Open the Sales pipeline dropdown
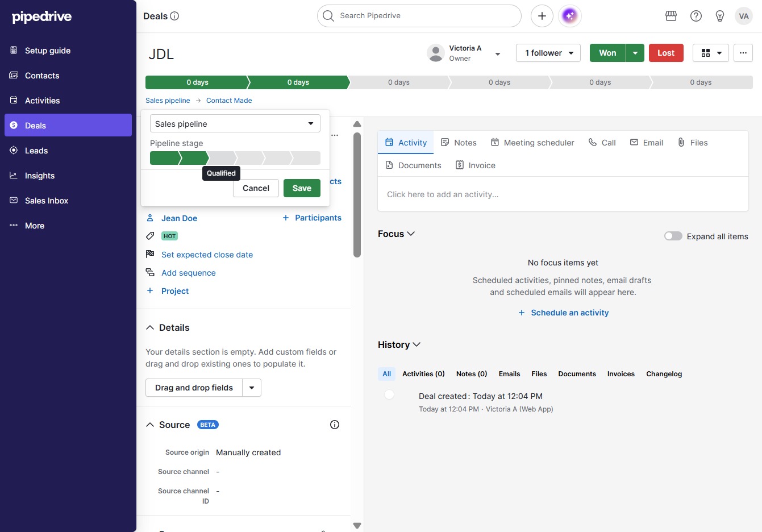This screenshot has width=762, height=532. [x=235, y=123]
